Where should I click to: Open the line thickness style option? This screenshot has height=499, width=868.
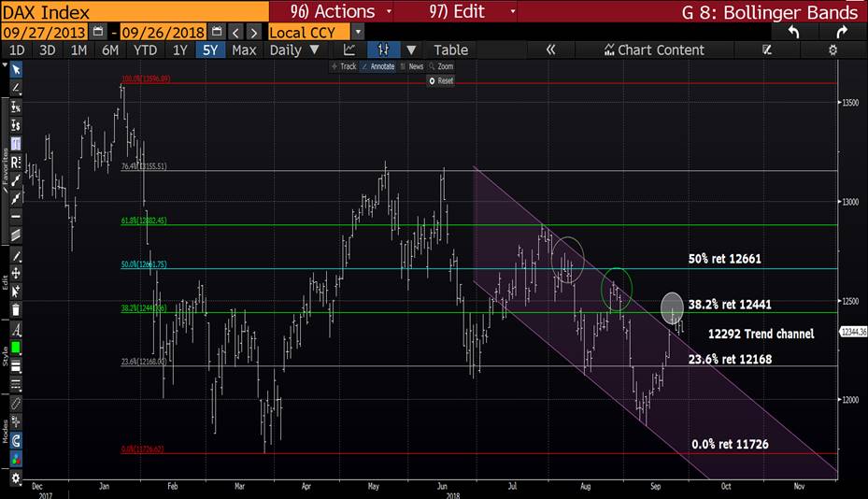16,366
